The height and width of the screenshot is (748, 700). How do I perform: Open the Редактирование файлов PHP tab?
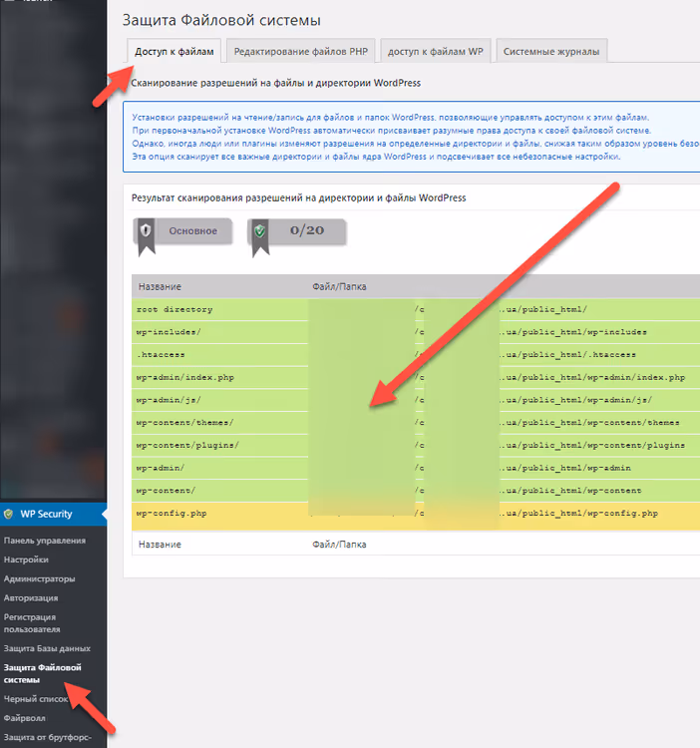[x=301, y=51]
